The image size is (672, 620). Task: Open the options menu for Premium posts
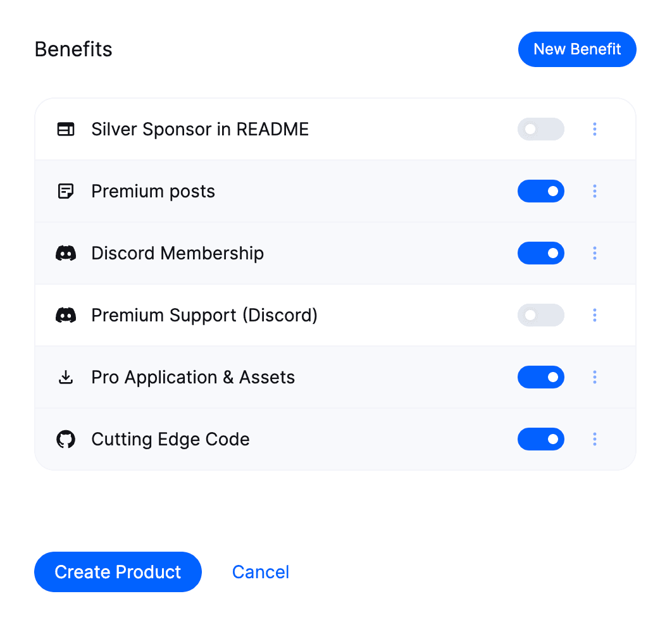pyautogui.click(x=595, y=191)
